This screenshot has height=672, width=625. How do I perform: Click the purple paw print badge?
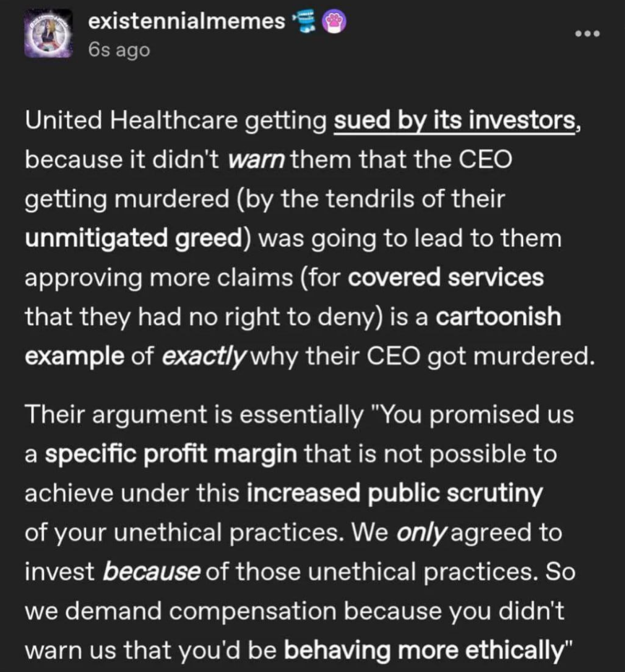pyautogui.click(x=335, y=22)
